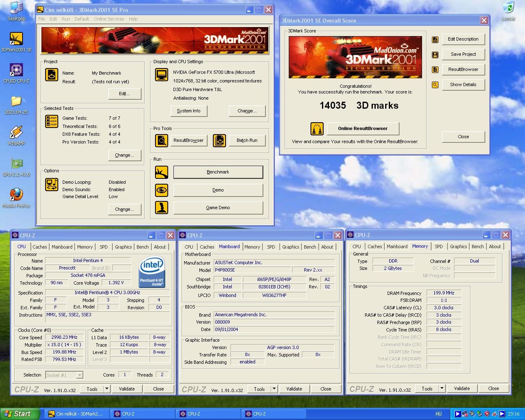The height and width of the screenshot is (420, 525).
Task: Click the P4P800SE model field
Action: [x=252, y=270]
